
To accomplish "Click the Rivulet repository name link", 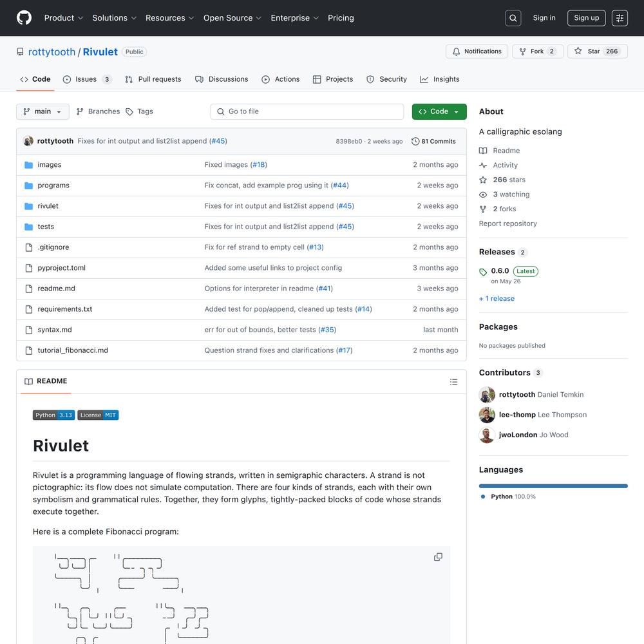I will tap(100, 52).
